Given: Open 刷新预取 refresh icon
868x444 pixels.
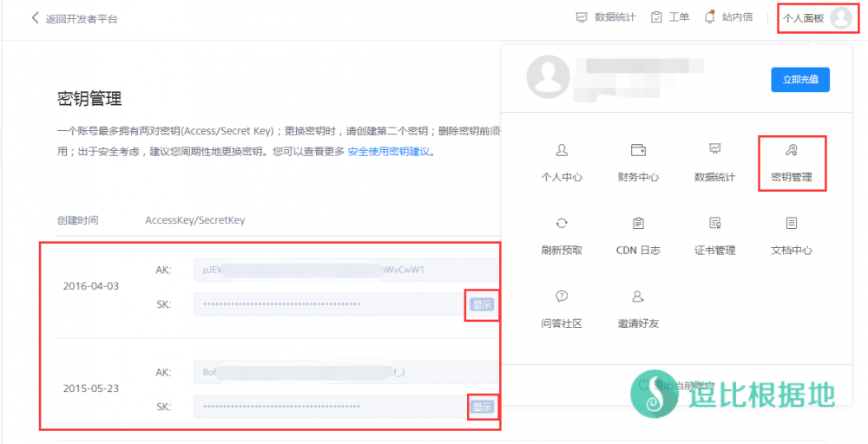Looking at the screenshot, I should (562, 224).
